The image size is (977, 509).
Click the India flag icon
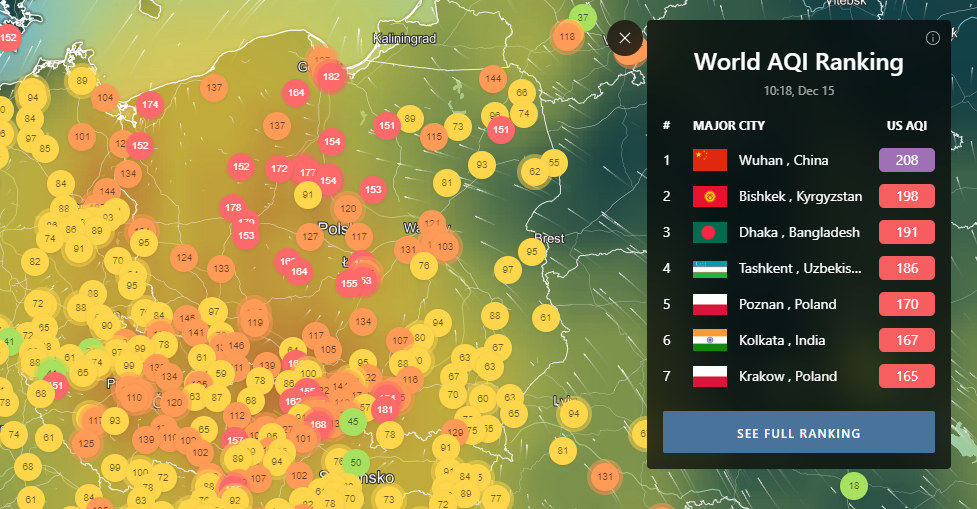tap(710, 340)
